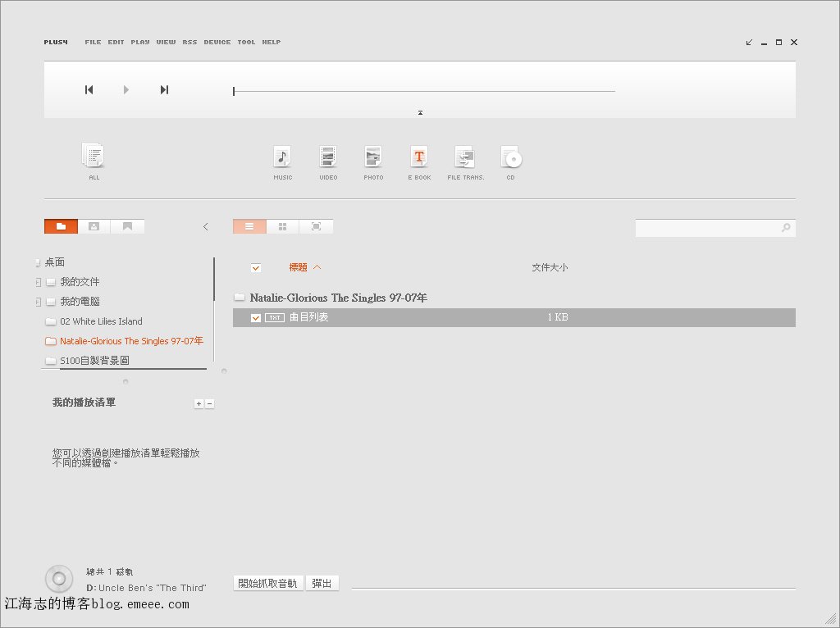Viewport: 840px width, 628px height.
Task: Select 我的文件 folder
Action: tap(80, 281)
